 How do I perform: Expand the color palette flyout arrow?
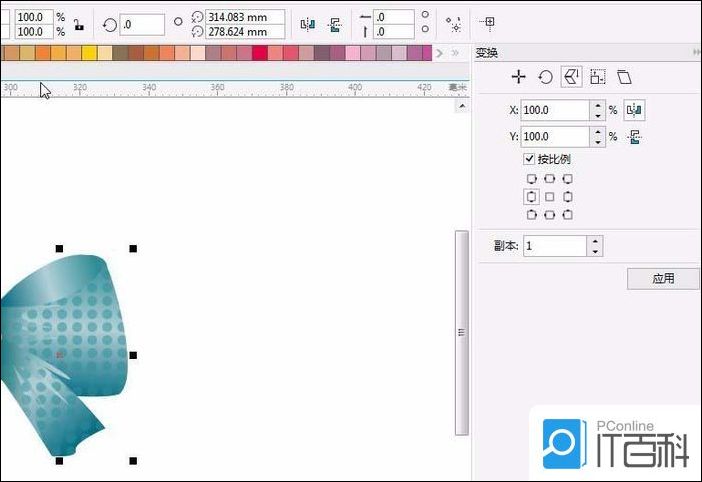coord(441,53)
